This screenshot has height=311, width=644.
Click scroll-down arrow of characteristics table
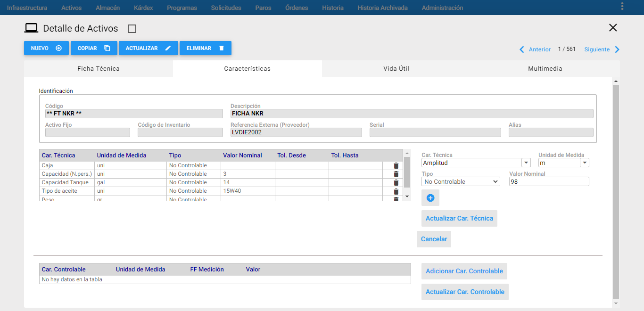[407, 196]
